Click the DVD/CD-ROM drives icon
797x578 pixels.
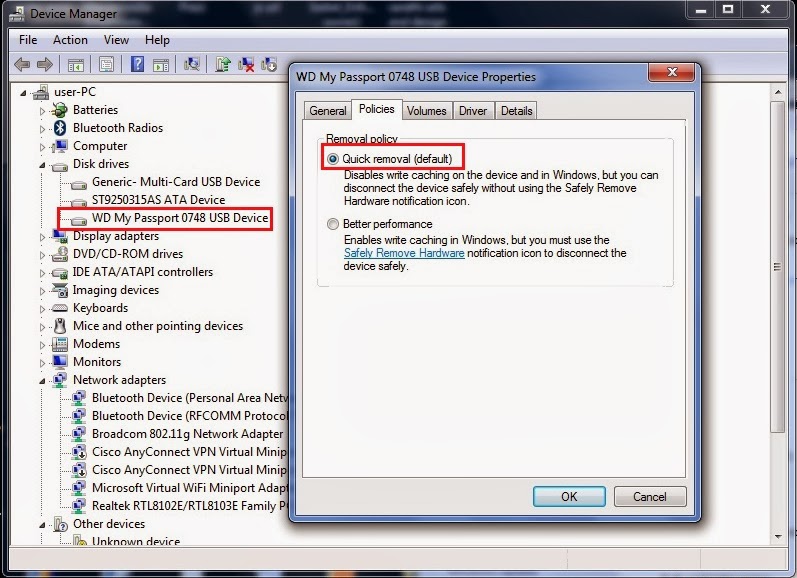pos(59,253)
